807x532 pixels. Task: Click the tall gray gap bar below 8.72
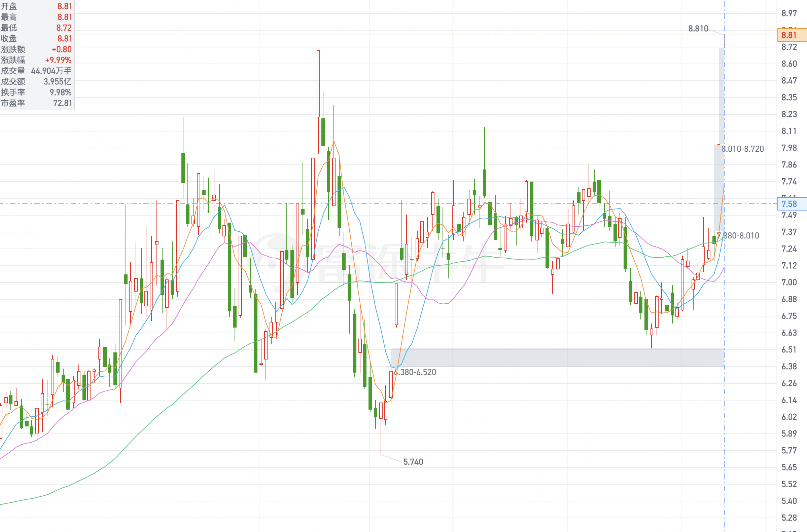[721, 96]
